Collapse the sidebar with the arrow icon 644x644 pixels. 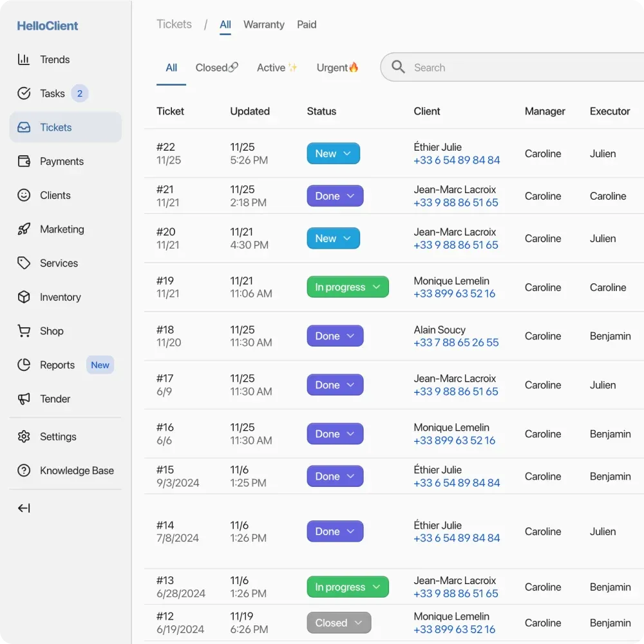(24, 508)
